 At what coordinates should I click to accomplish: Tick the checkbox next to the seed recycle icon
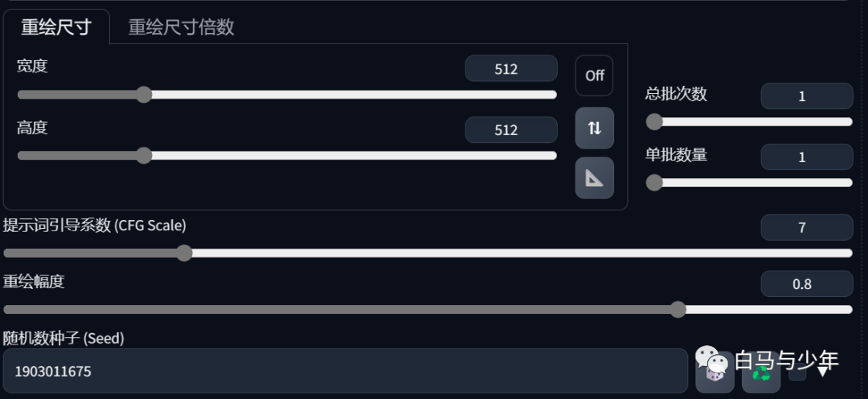[797, 372]
